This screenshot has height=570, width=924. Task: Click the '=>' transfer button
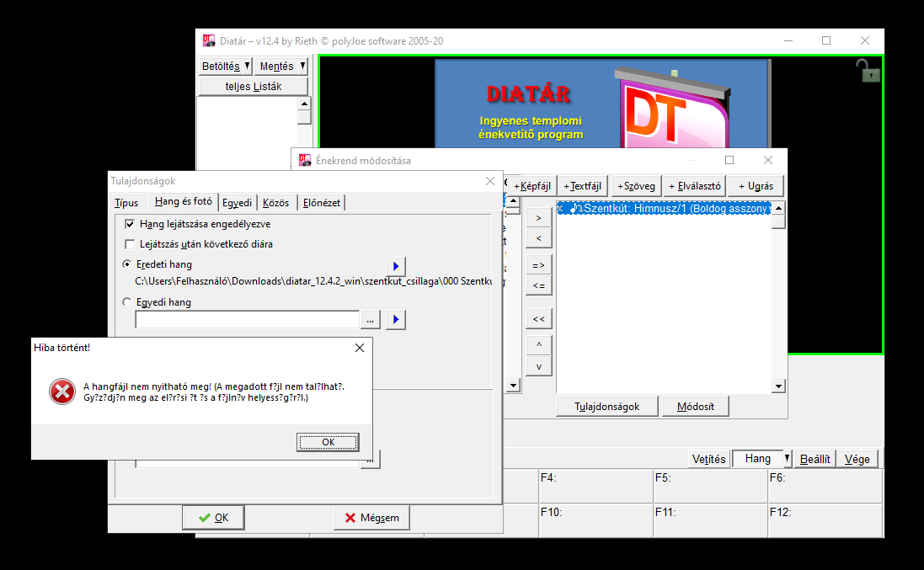coord(538,265)
